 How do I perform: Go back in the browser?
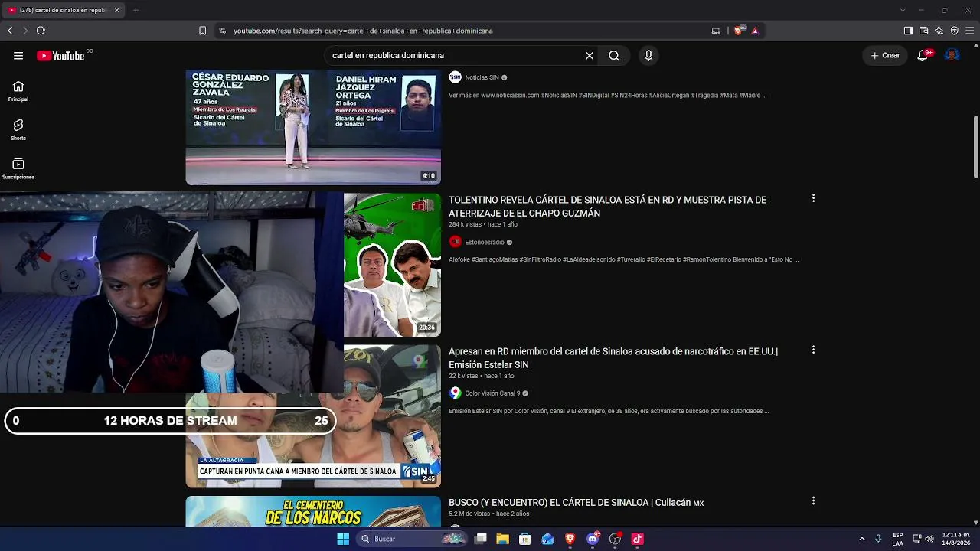pyautogui.click(x=10, y=31)
